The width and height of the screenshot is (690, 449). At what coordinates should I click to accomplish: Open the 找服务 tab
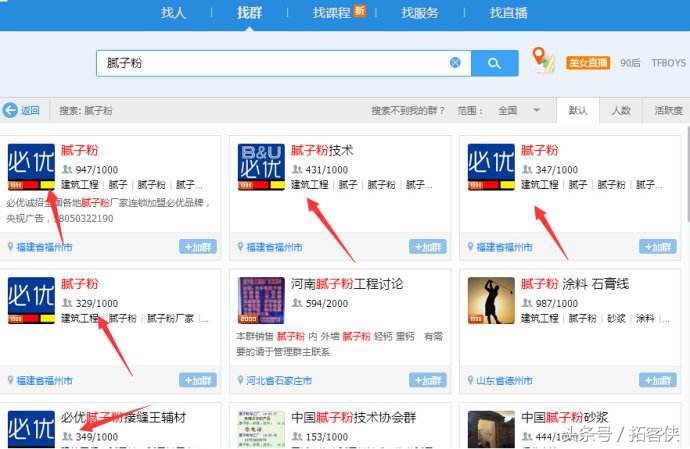click(x=420, y=13)
